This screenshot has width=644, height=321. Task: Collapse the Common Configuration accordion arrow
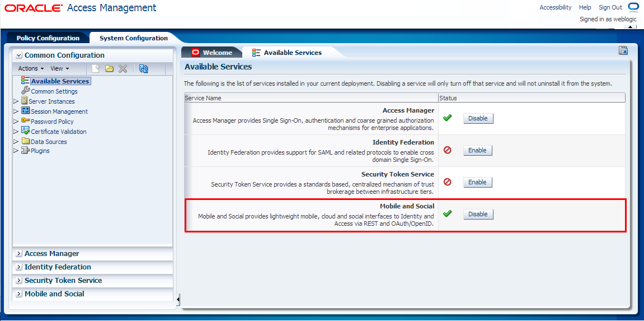19,55
